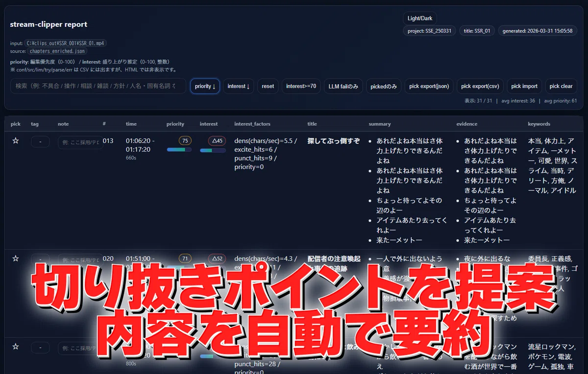588x374 pixels.
Task: Export picks as JSON
Action: coord(429,86)
